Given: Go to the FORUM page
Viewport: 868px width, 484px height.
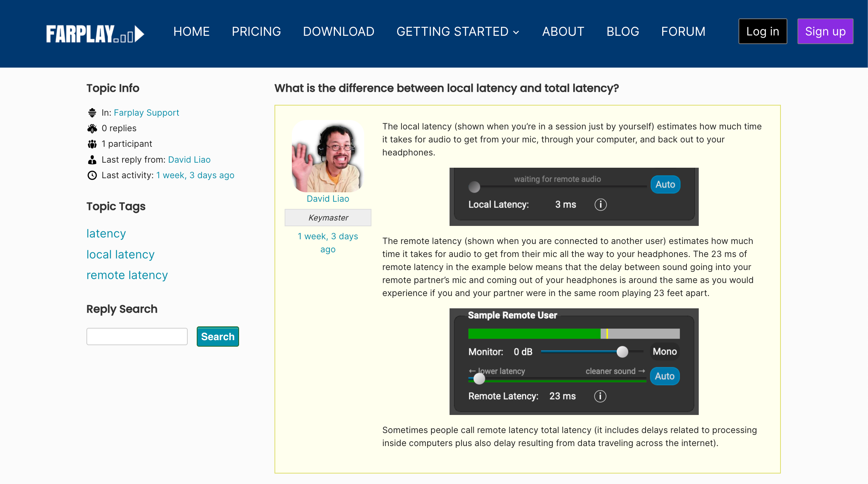Looking at the screenshot, I should pos(683,31).
